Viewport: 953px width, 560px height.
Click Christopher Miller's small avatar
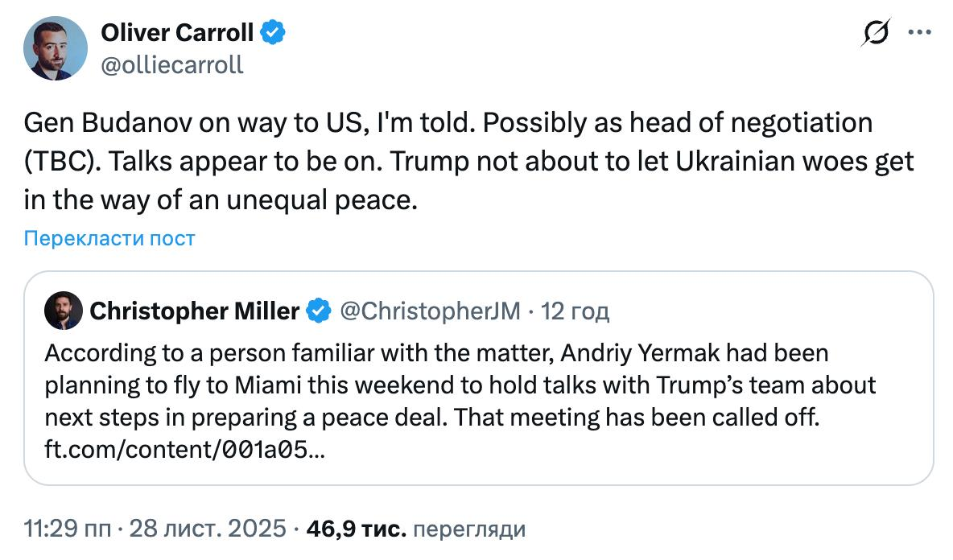pos(64,311)
